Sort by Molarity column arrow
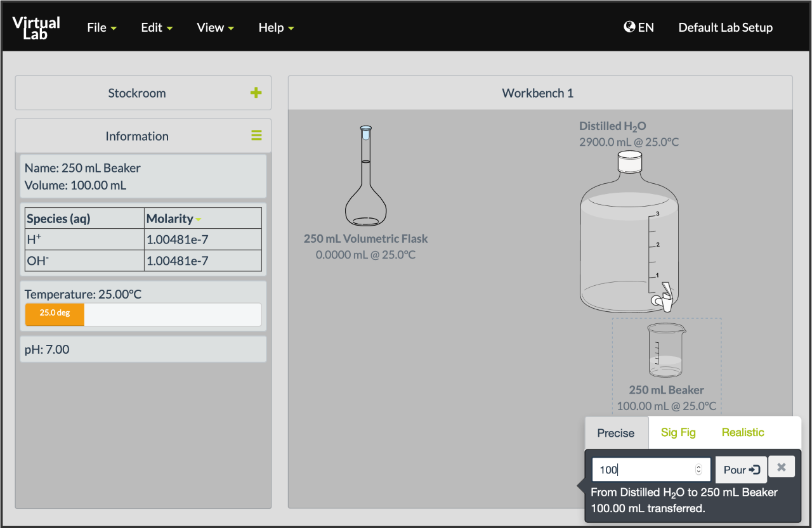Screen dimensions: 812x528 coord(198,219)
